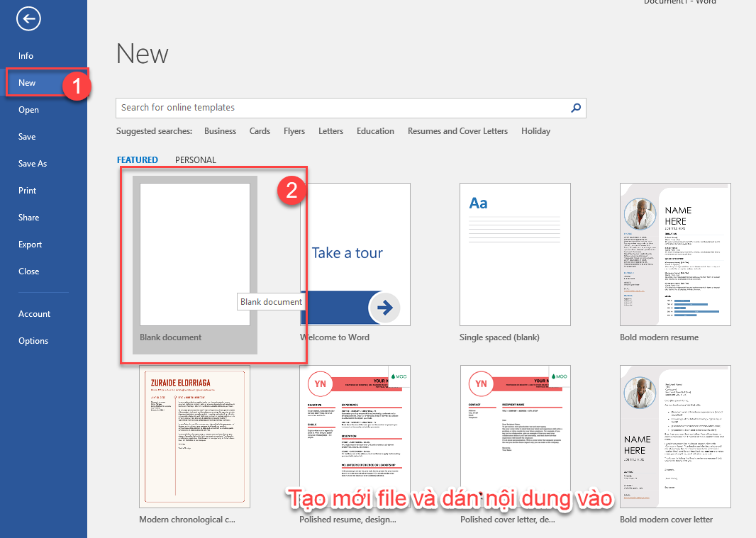Choose Open from the sidebar
This screenshot has width=756, height=538.
click(x=29, y=110)
